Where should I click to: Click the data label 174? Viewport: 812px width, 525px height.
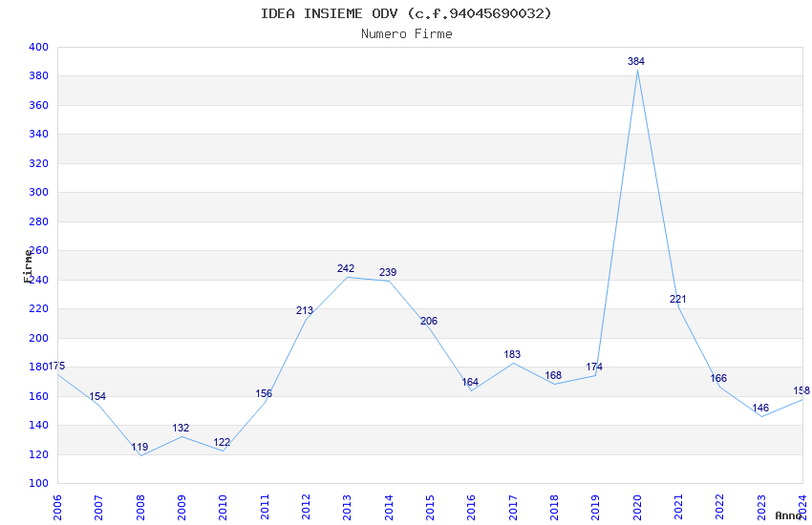594,367
